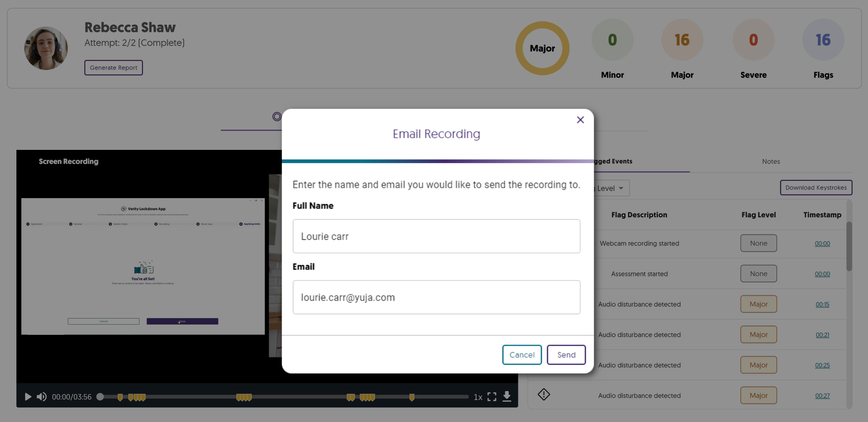
Task: Mute the recording volume
Action: click(42, 397)
